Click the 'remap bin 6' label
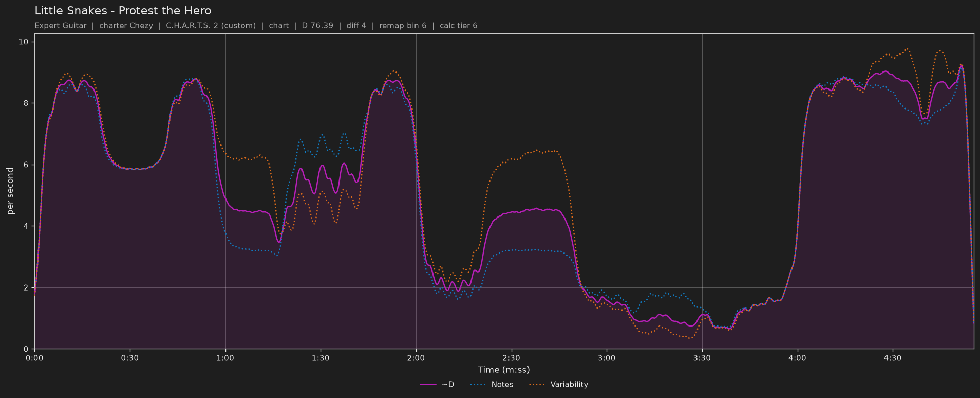 point(403,26)
